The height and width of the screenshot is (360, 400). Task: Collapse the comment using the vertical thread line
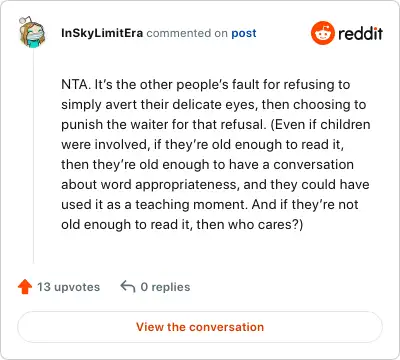33,157
